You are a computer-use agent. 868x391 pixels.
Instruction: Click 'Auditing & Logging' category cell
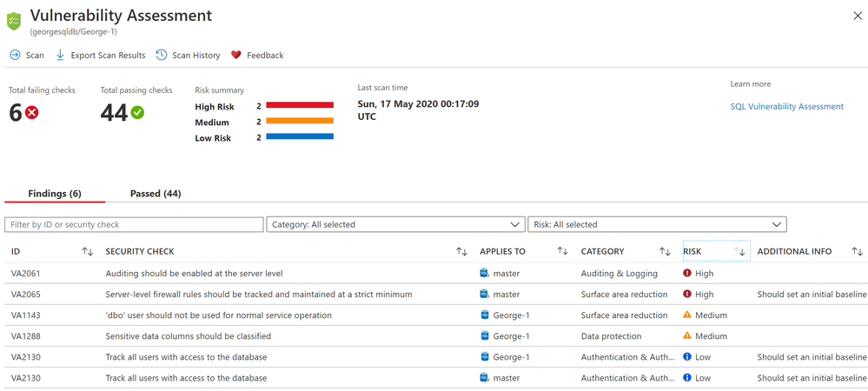(x=619, y=273)
